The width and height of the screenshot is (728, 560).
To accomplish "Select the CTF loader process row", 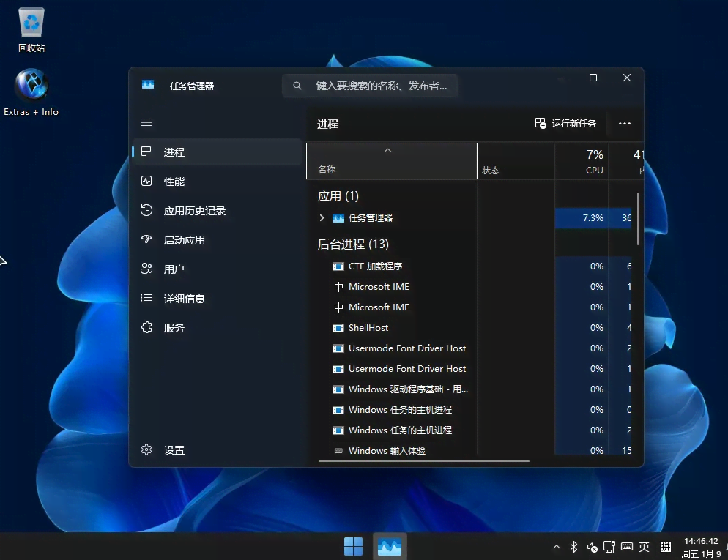I will click(375, 266).
